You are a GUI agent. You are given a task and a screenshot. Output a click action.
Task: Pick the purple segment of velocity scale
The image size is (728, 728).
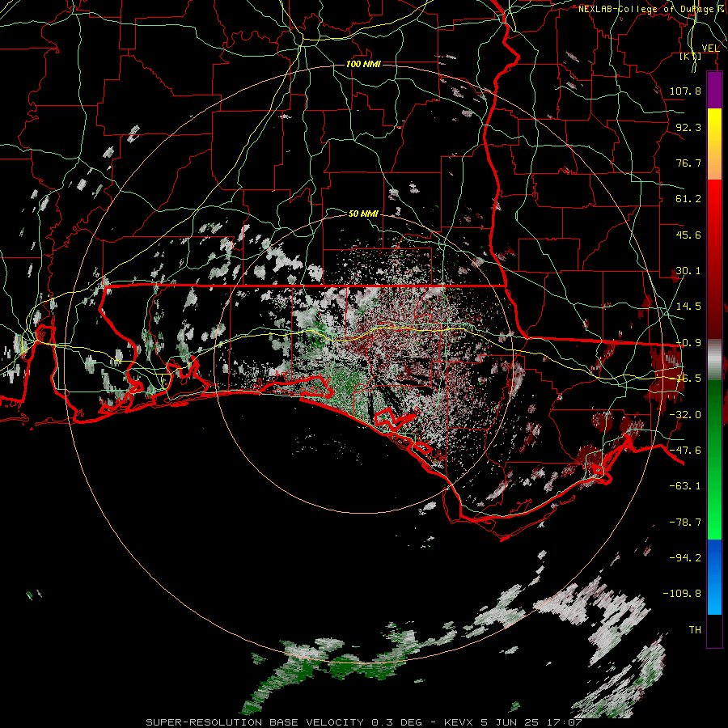click(x=714, y=90)
